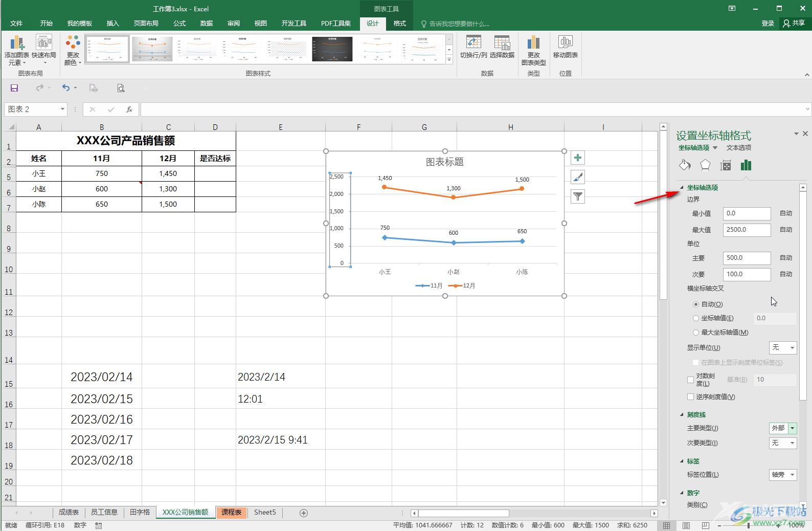Viewport: 812px width, 531px height.
Task: Switch to Normal view in status bar
Action: click(666, 525)
